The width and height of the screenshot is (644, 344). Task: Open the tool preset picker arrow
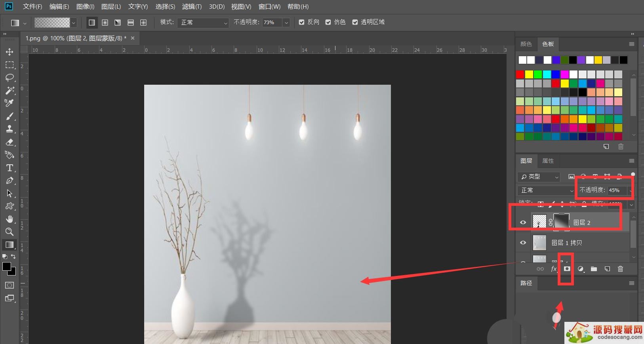tap(25, 23)
